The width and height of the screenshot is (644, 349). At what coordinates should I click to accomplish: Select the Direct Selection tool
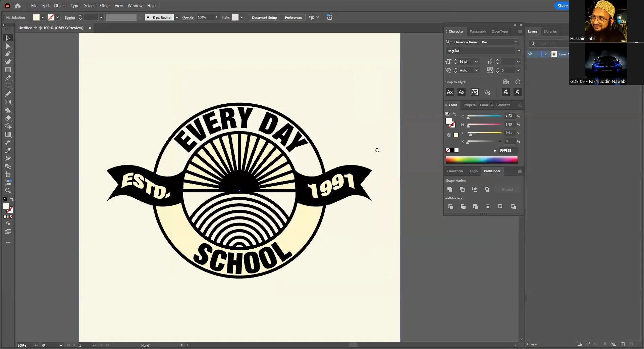click(x=8, y=46)
